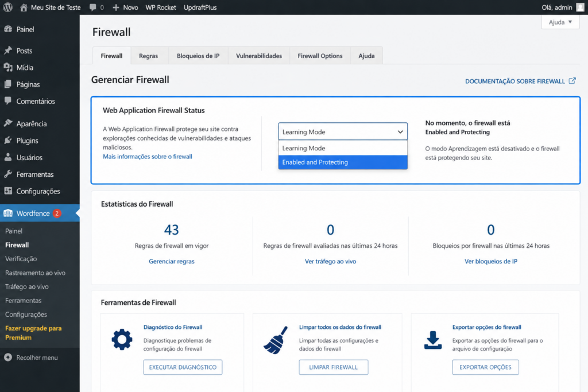Open UpdraftPlus in the admin bar
This screenshot has height=392, width=588.
200,7
